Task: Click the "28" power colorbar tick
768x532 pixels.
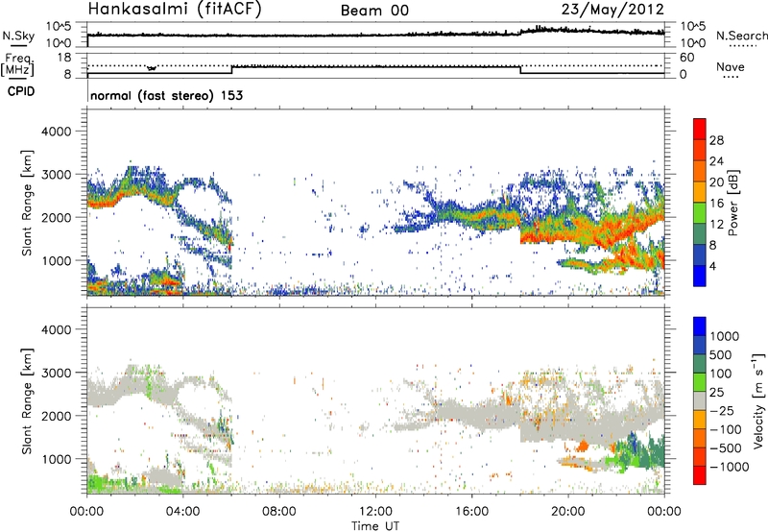Action: point(716,140)
